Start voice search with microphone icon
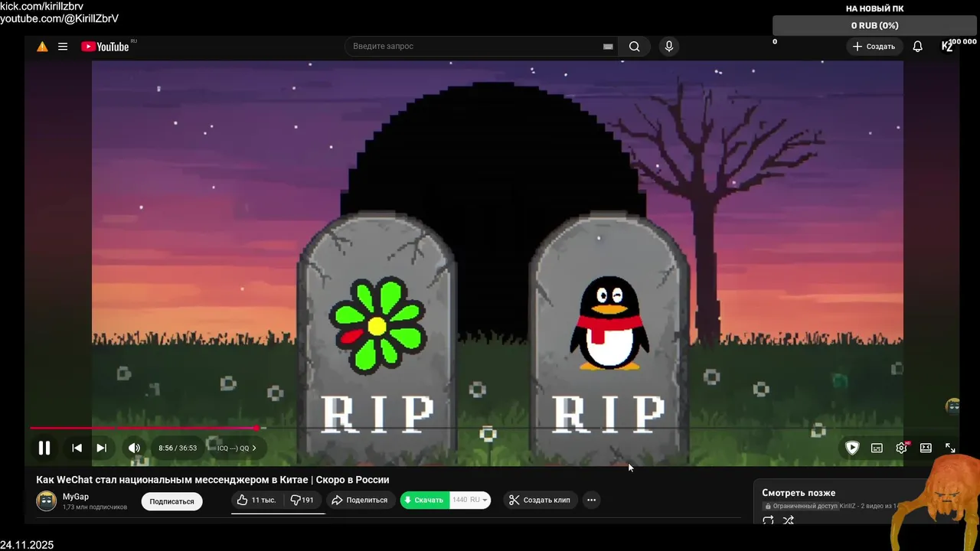This screenshot has height=551, width=980. (x=669, y=47)
